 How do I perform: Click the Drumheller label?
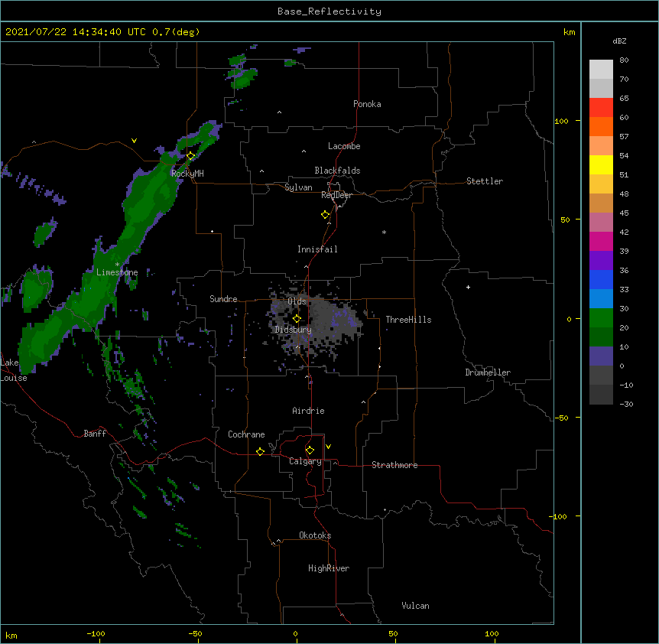pos(488,372)
